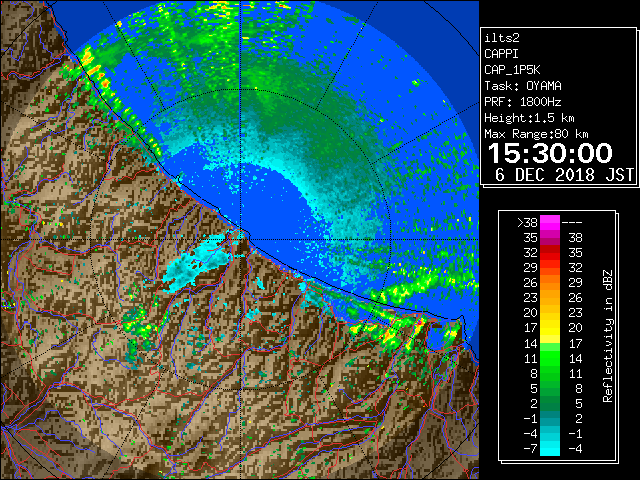
Task: Select the "CAPPI" product type text
Action: coord(501,54)
